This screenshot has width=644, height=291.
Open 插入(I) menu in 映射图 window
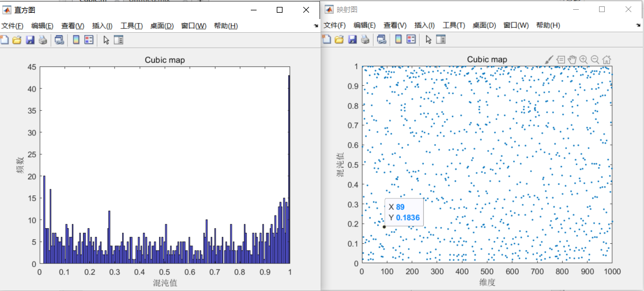point(425,25)
